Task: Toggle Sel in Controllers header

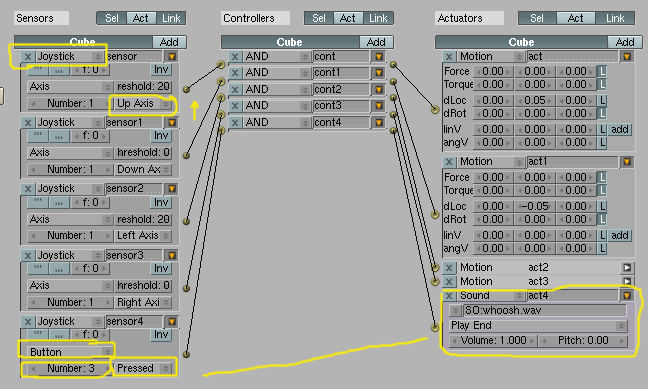Action: click(x=319, y=18)
